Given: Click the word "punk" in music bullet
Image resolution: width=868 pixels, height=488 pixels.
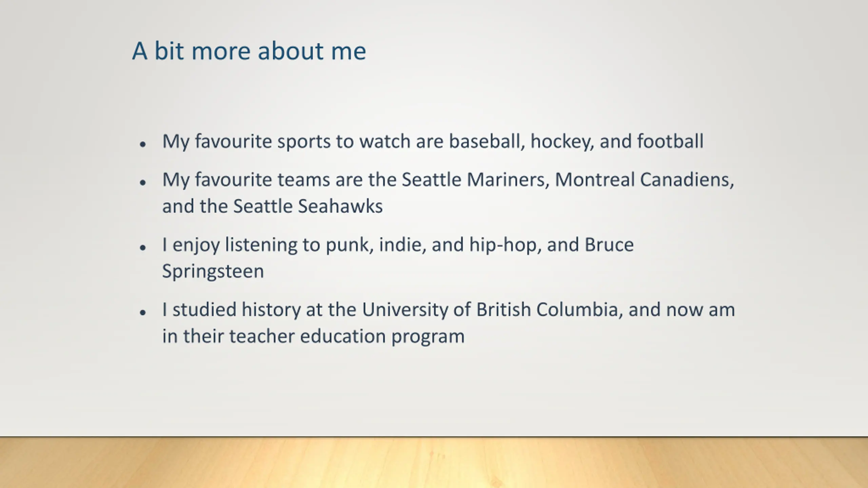Looking at the screenshot, I should pyautogui.click(x=349, y=245).
